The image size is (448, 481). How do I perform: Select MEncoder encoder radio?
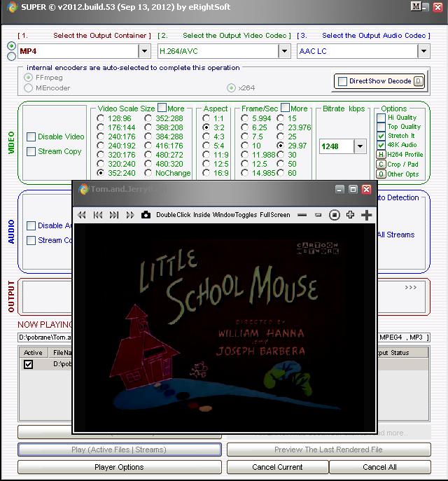(x=28, y=88)
